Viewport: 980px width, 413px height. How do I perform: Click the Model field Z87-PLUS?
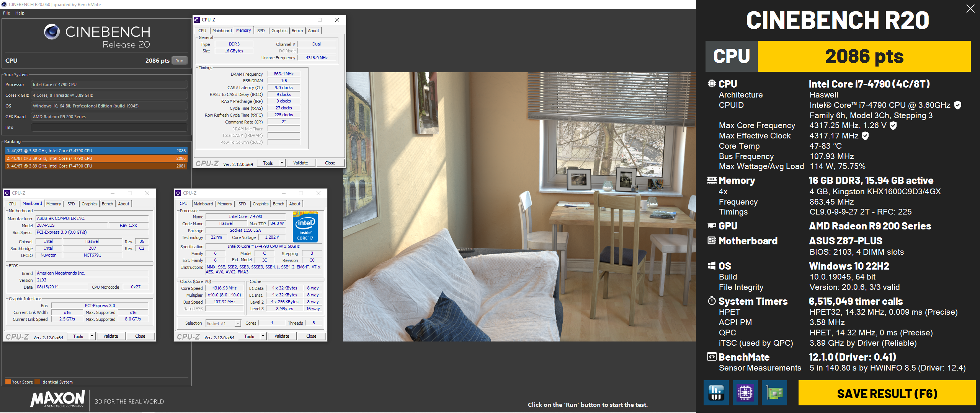pyautogui.click(x=72, y=225)
